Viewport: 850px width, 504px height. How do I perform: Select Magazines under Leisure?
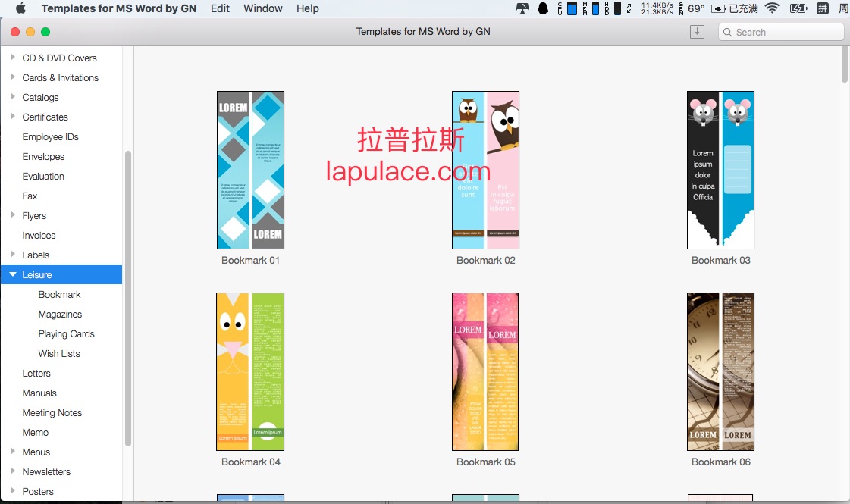[60, 314]
